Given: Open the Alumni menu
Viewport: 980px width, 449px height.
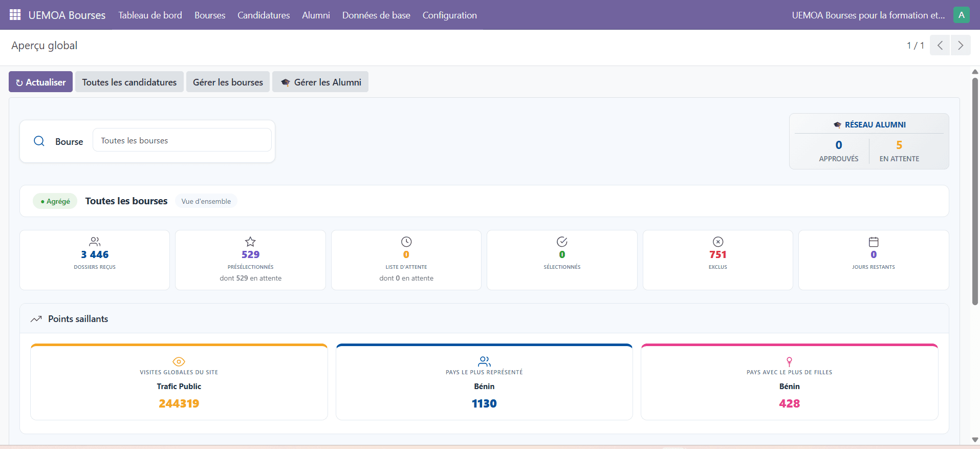Looking at the screenshot, I should (316, 15).
